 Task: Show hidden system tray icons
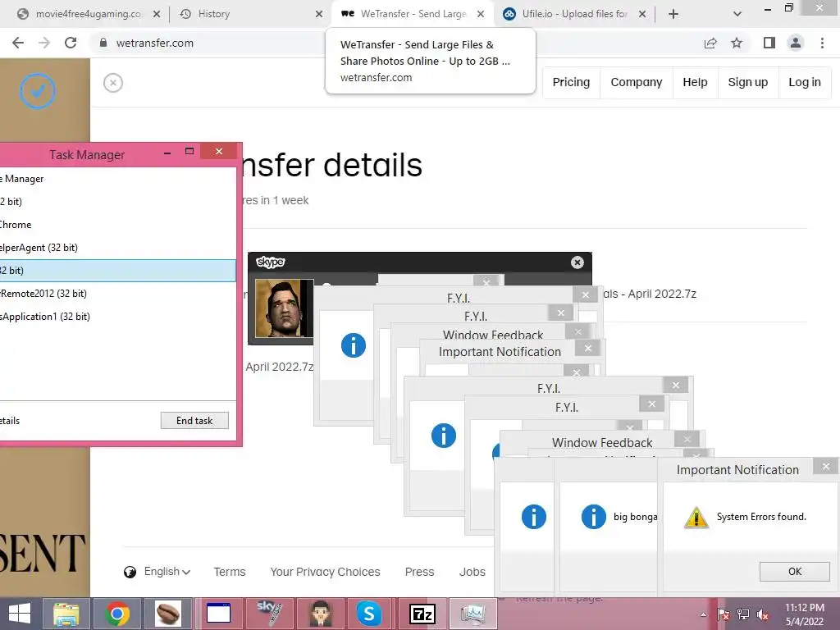[x=703, y=614]
